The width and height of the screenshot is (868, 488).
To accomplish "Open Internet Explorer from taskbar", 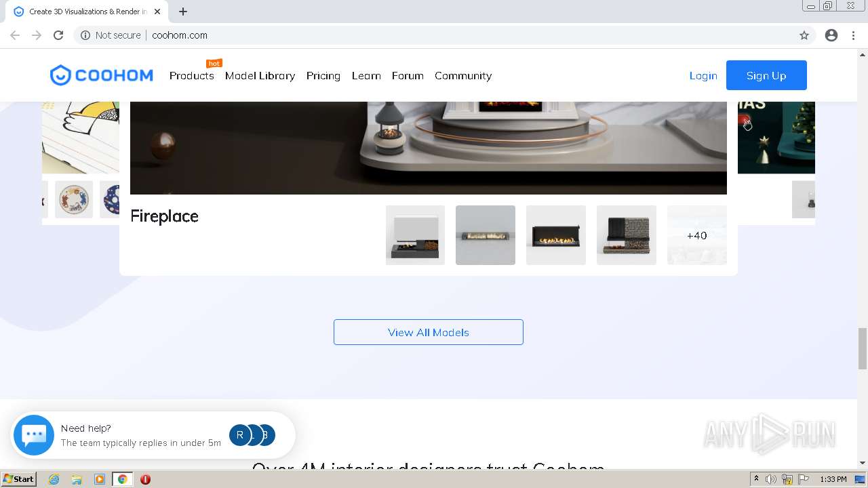I will pyautogui.click(x=54, y=479).
